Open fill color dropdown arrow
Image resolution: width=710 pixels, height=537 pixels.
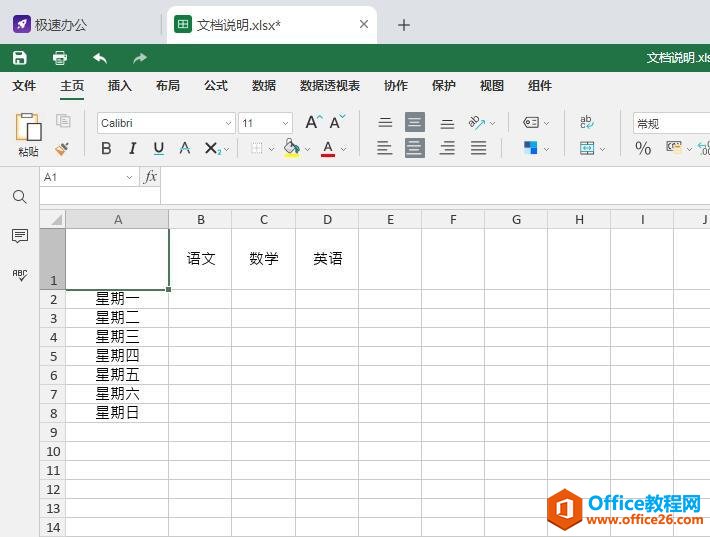click(307, 149)
